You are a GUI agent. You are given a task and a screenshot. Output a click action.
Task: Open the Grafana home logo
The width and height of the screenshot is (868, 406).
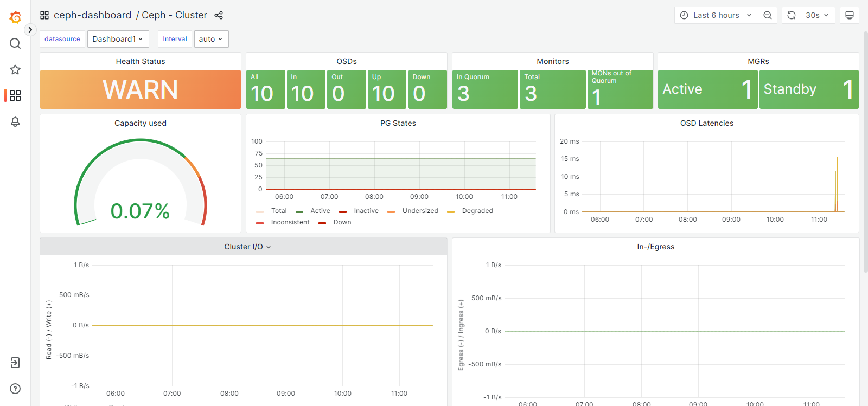(x=15, y=17)
